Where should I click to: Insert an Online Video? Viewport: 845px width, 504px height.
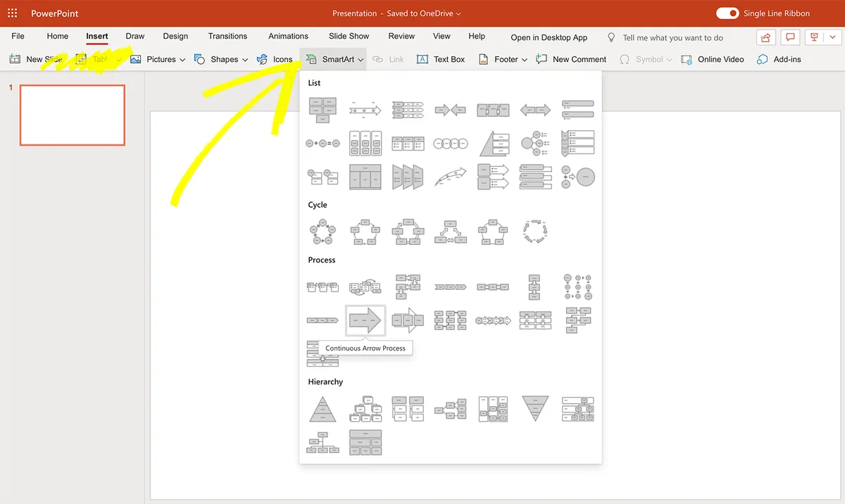(x=713, y=59)
